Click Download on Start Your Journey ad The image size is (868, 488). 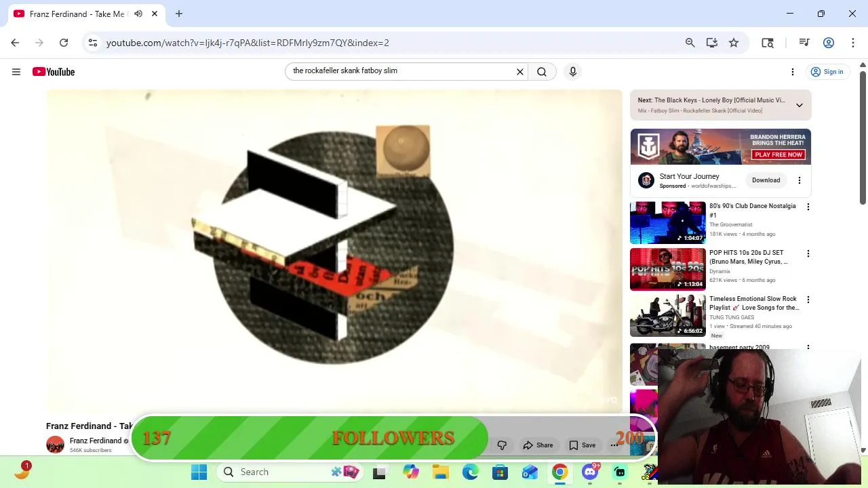click(766, 180)
